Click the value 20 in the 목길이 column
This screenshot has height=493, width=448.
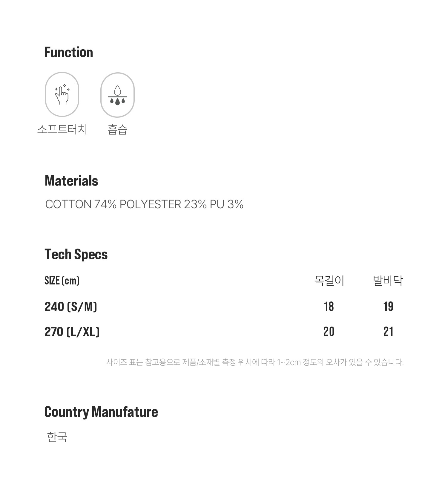(329, 332)
